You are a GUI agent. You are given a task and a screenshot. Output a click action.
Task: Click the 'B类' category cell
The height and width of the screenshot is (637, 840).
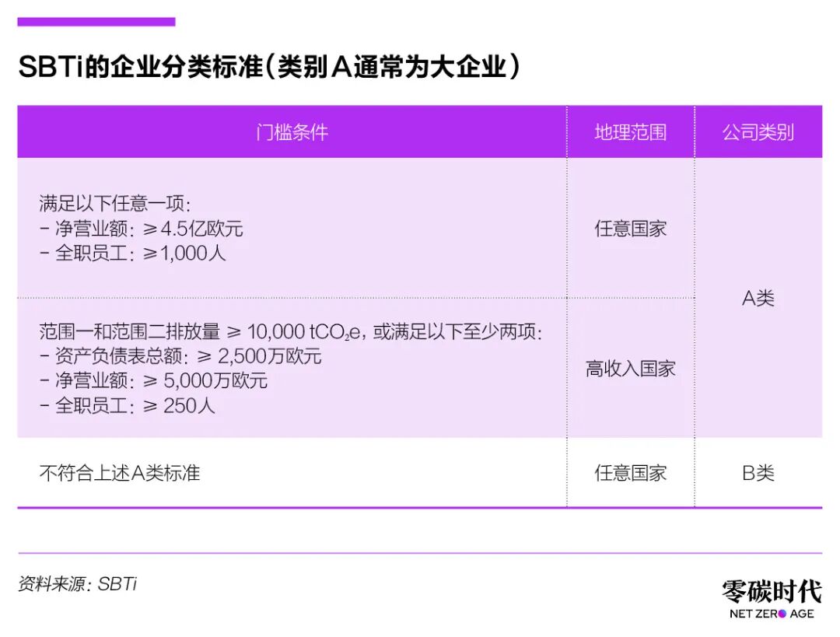758,473
